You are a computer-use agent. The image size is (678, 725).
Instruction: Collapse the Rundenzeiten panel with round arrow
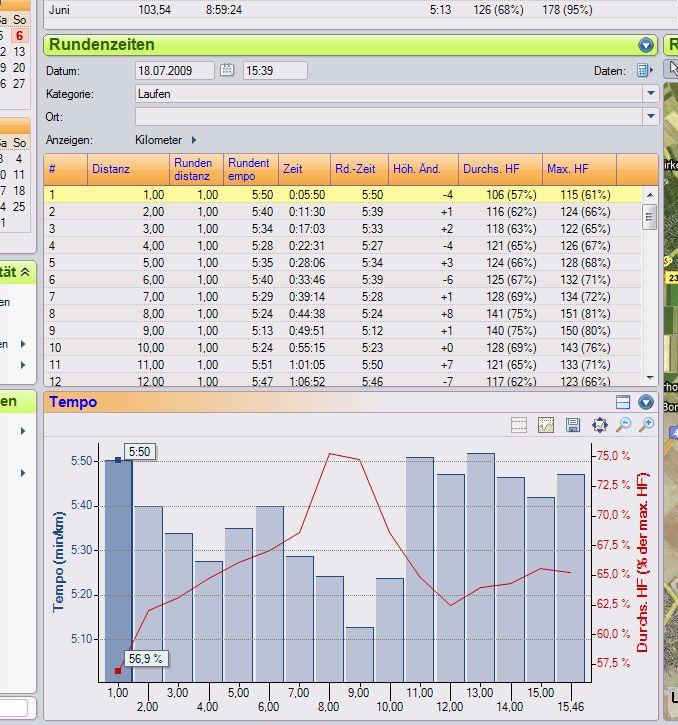(x=646, y=45)
